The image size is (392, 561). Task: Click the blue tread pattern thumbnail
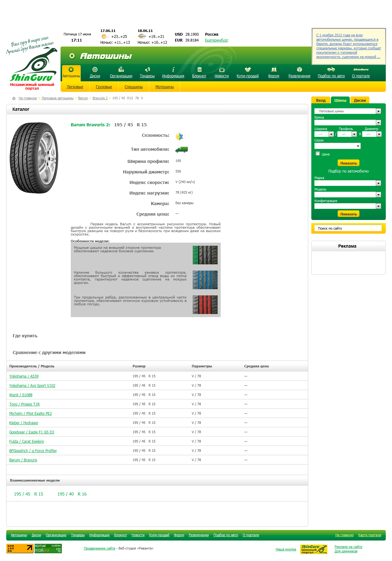pyautogui.click(x=205, y=280)
